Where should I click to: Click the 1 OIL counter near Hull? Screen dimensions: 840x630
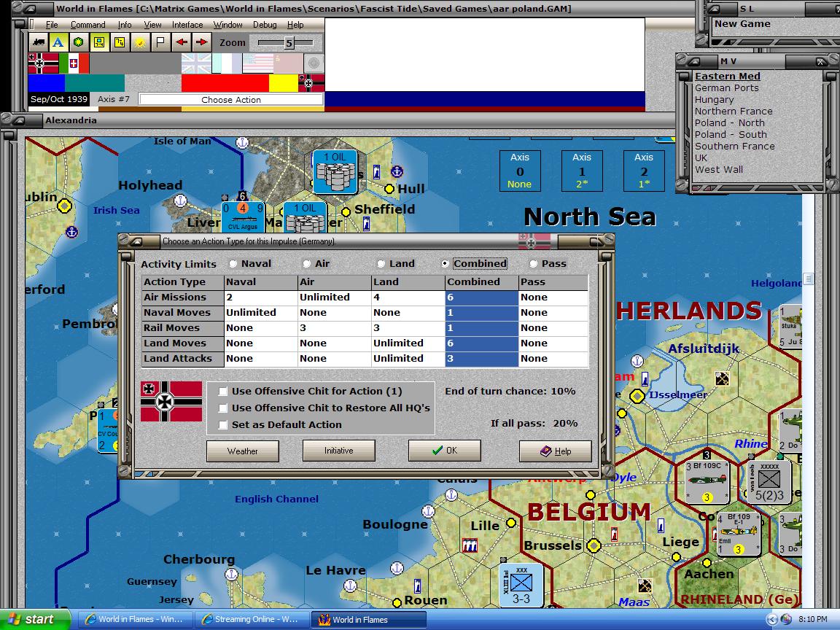pos(335,171)
